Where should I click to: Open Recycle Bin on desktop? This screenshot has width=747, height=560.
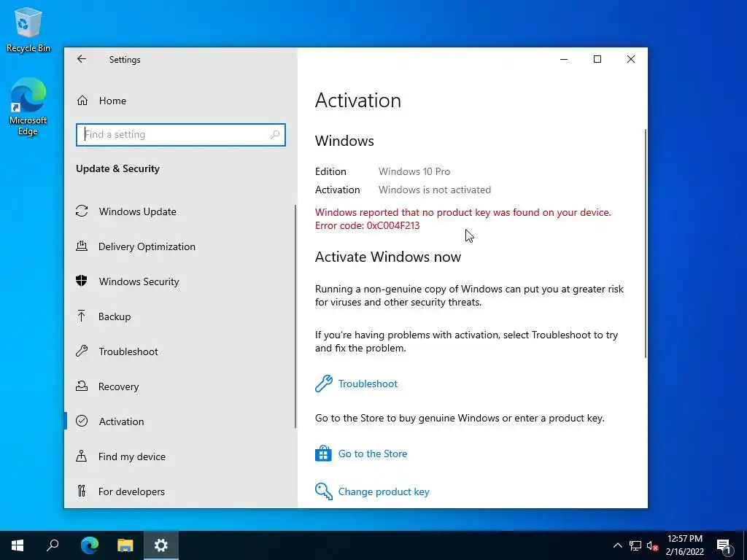tap(28, 29)
